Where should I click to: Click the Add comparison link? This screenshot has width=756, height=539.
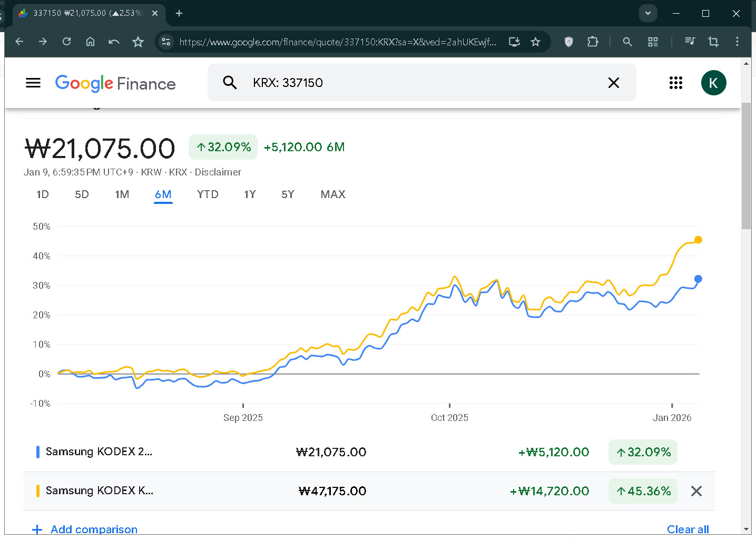point(93,529)
